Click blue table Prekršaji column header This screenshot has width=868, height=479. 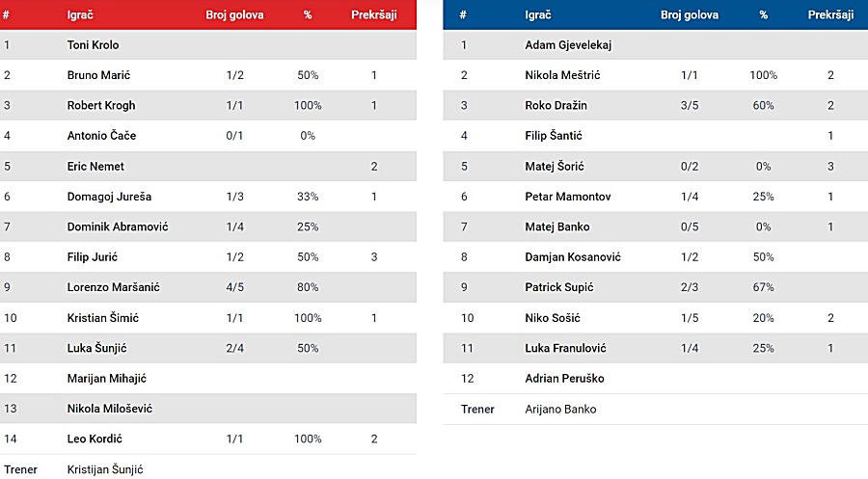[x=830, y=14]
